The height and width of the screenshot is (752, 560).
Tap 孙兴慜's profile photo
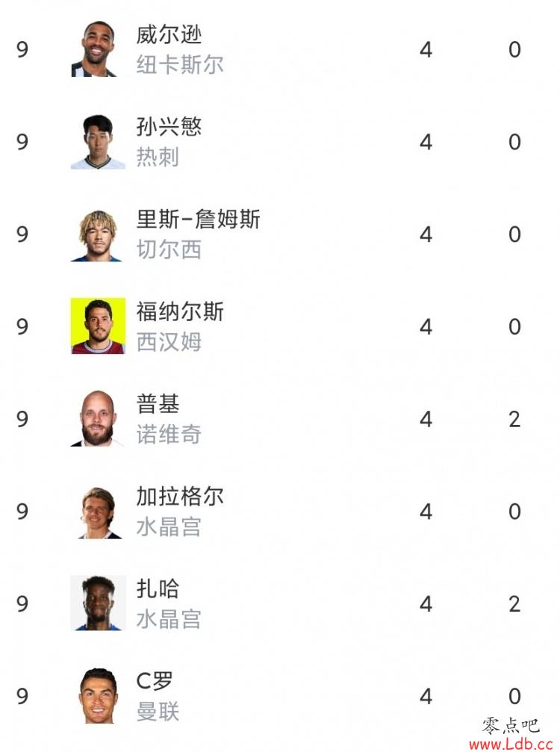point(98,141)
